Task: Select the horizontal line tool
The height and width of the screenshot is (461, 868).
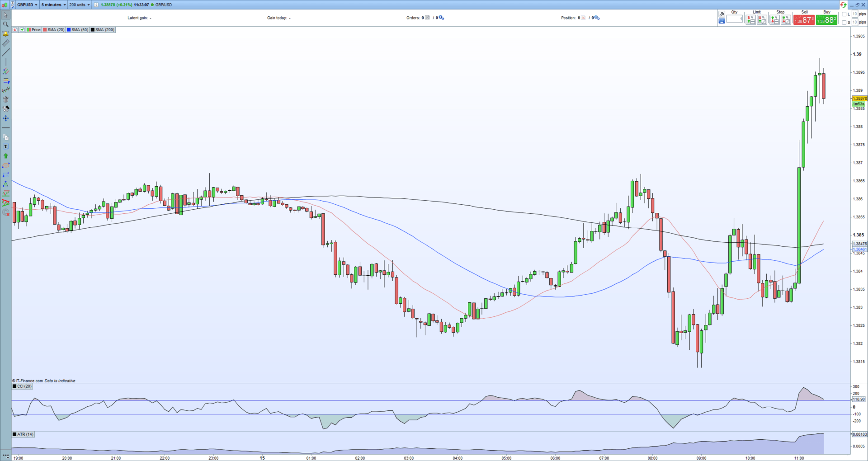Action: tap(6, 128)
